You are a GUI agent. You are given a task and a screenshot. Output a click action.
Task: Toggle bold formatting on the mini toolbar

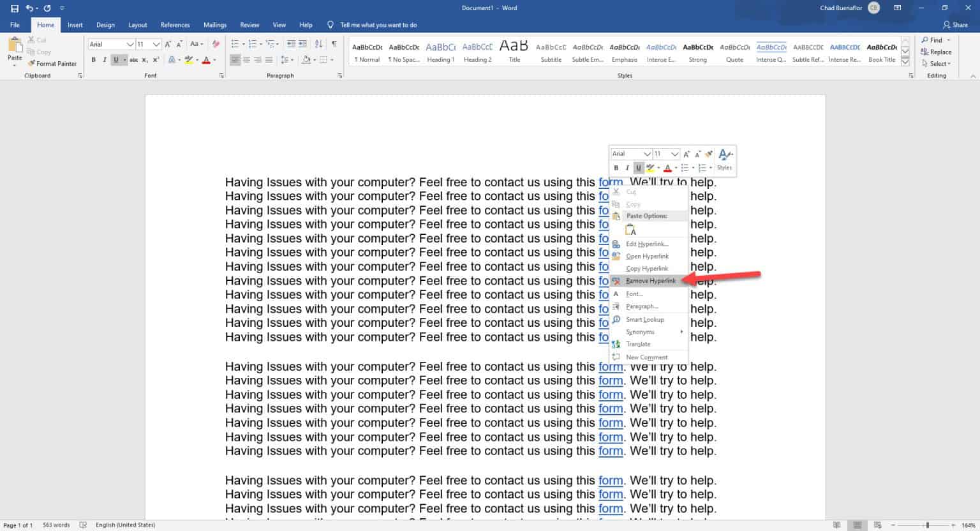(616, 167)
